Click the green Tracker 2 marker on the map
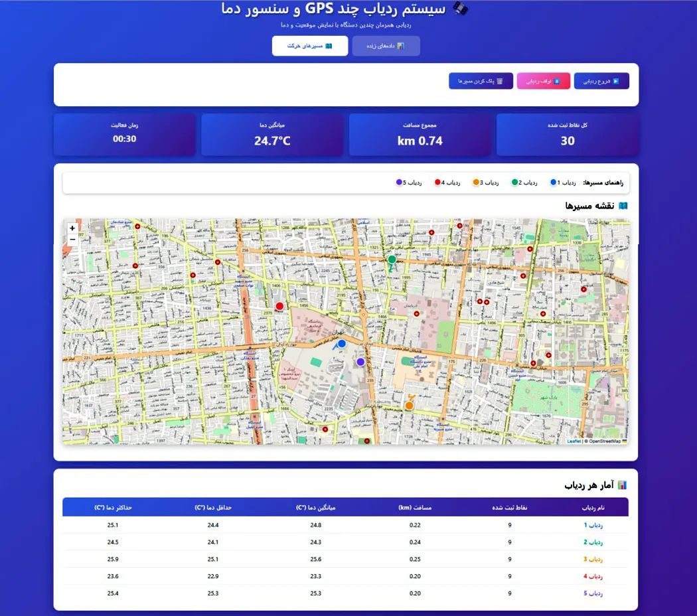Screen dimensions: 697x616 [392, 259]
